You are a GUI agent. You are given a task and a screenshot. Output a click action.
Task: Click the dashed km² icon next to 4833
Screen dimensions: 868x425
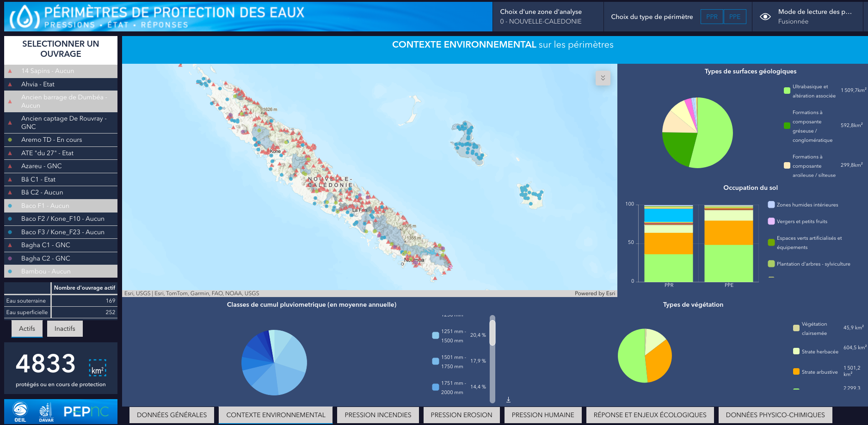98,368
